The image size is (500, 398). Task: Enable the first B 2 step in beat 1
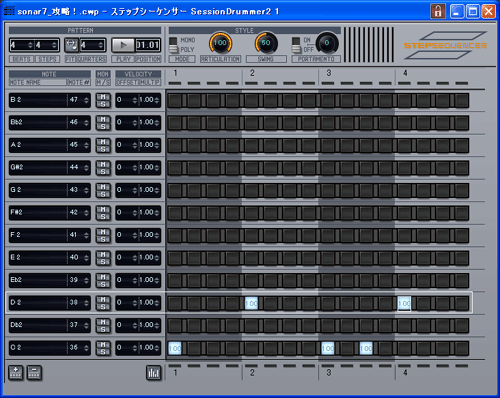175,100
